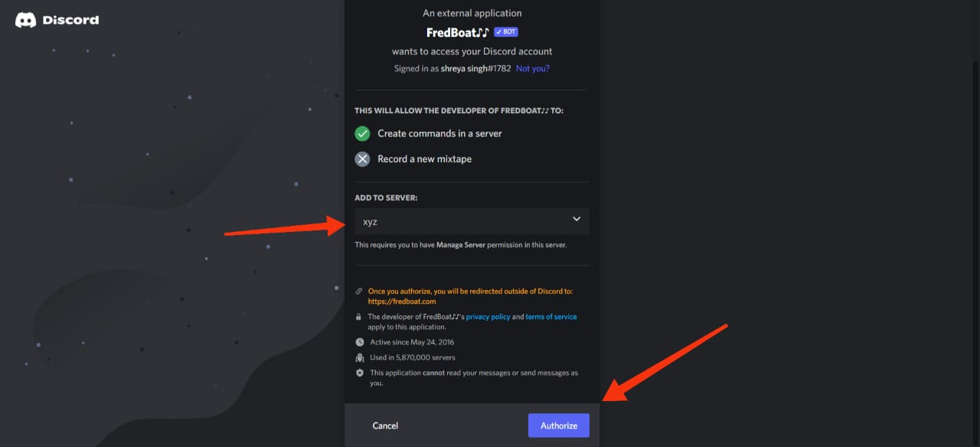Image resolution: width=980 pixels, height=447 pixels.
Task: Click the Discord logo icon
Action: 25,20
